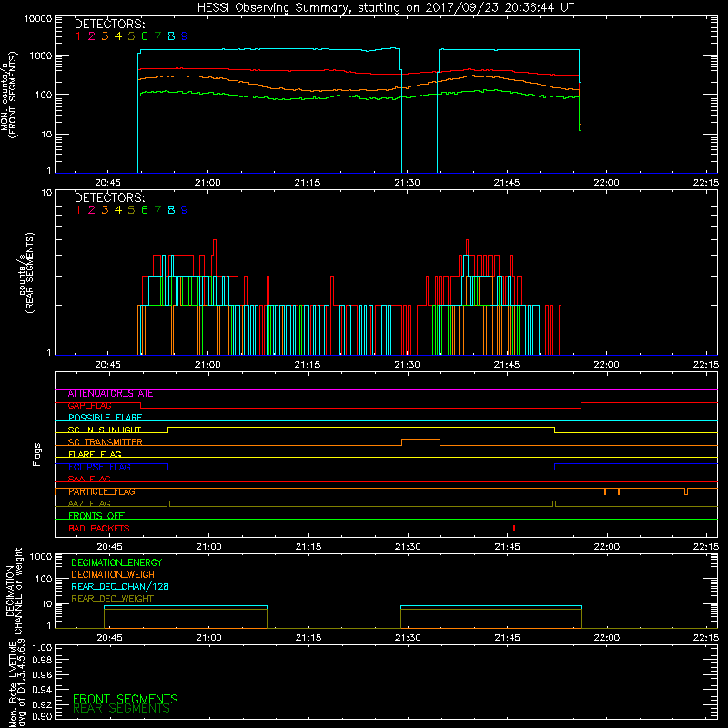Select red detector 1 in front segments legend
This screenshot has height=728, width=728.
[x=78, y=36]
